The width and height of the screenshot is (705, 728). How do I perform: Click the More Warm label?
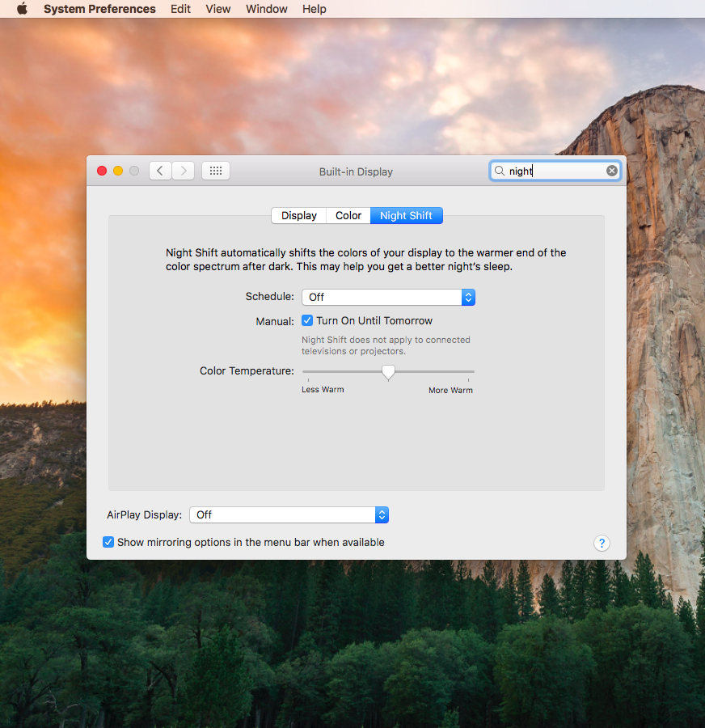[x=450, y=390]
